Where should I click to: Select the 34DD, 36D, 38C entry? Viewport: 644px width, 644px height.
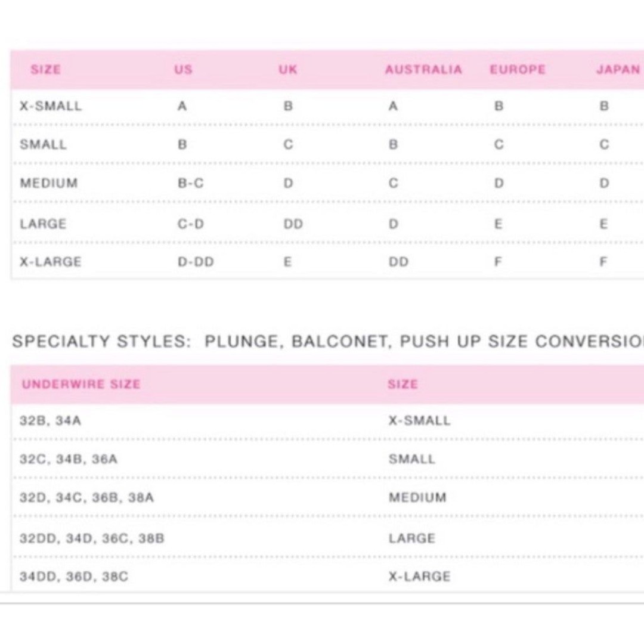click(x=74, y=577)
